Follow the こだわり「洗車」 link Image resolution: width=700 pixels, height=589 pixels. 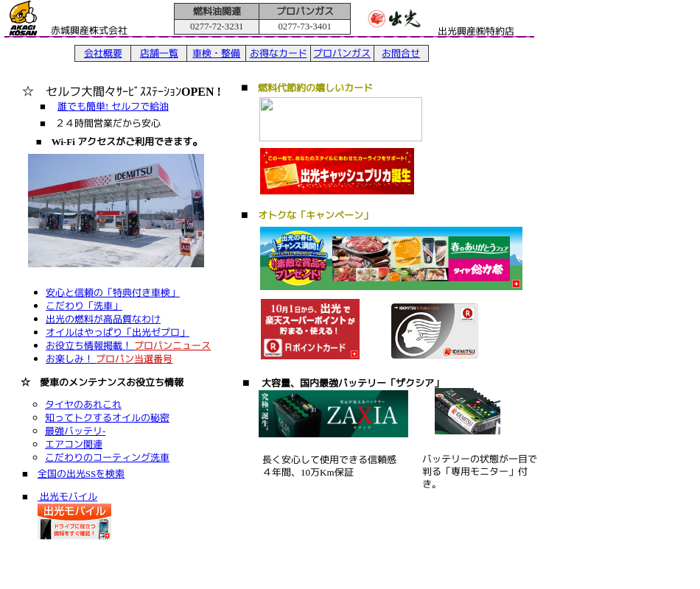coord(83,306)
